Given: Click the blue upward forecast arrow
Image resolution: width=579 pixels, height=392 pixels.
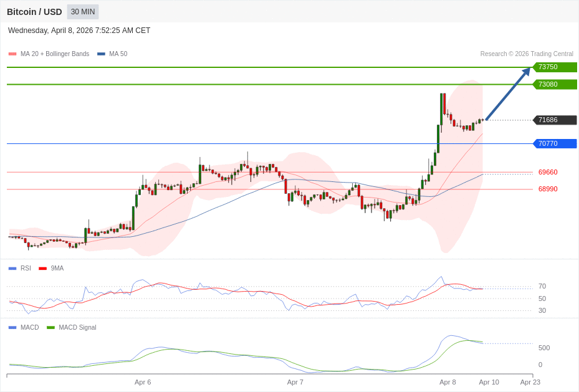Looking at the screenshot, I should click(508, 93).
